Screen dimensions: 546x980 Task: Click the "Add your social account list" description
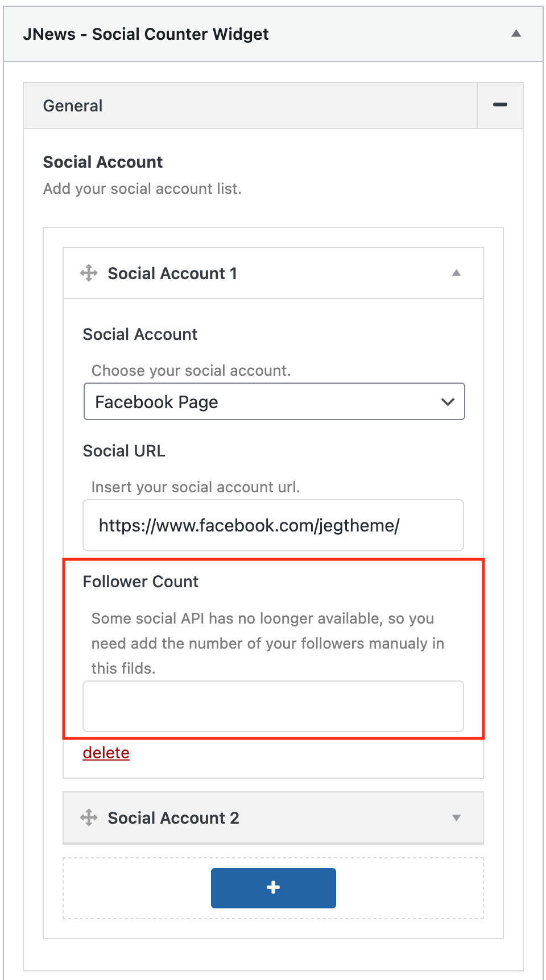pyautogui.click(x=142, y=189)
